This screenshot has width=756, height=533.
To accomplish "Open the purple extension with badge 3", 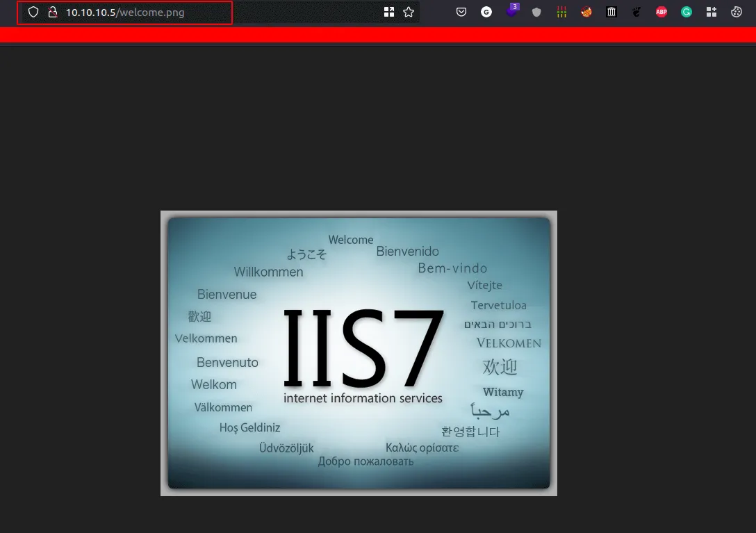I will [x=512, y=11].
